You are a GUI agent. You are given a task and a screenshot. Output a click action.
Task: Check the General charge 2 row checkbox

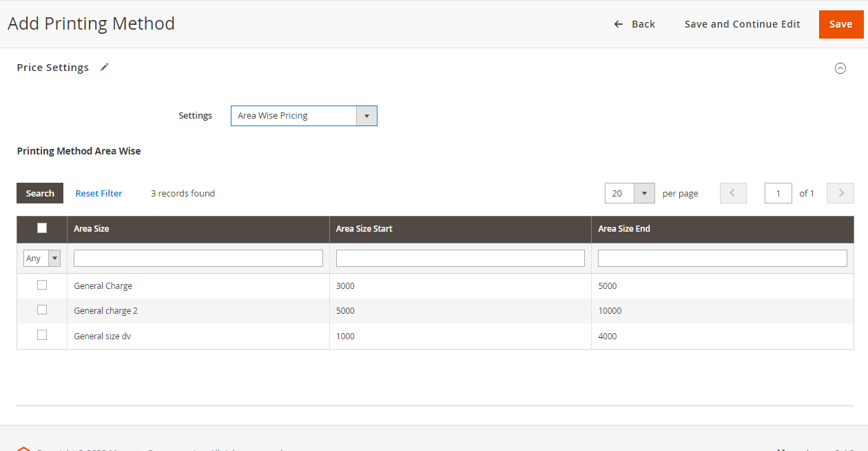(x=42, y=310)
